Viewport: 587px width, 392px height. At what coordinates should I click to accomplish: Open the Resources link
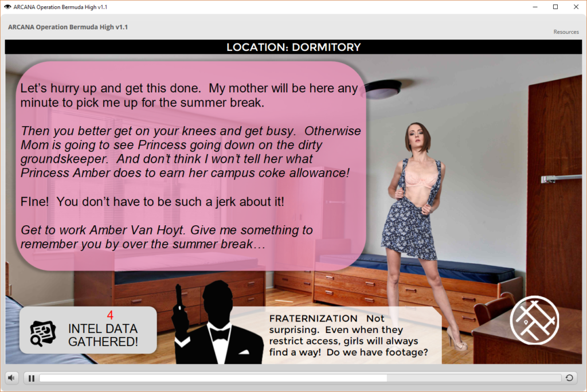click(566, 32)
